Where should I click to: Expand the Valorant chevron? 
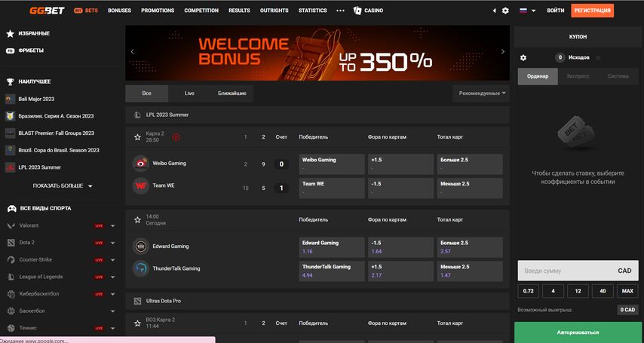click(112, 226)
